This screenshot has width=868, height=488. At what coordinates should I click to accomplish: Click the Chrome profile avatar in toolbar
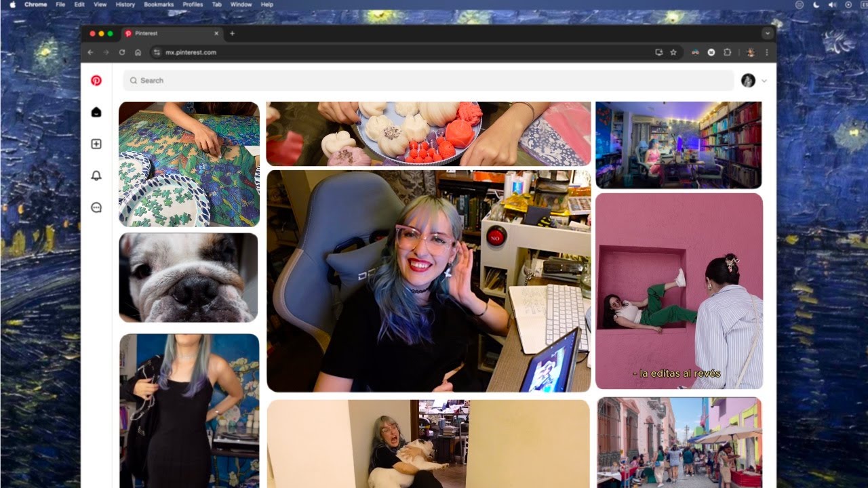click(x=751, y=52)
